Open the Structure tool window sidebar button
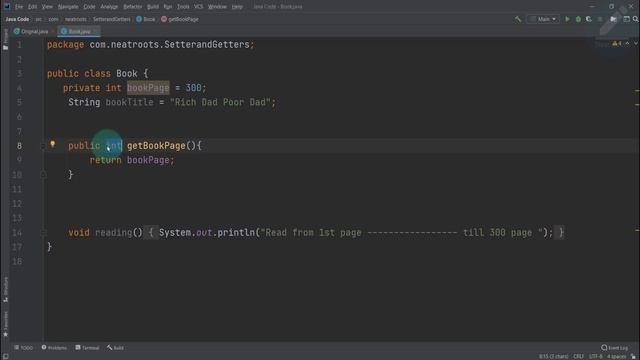 5,289
